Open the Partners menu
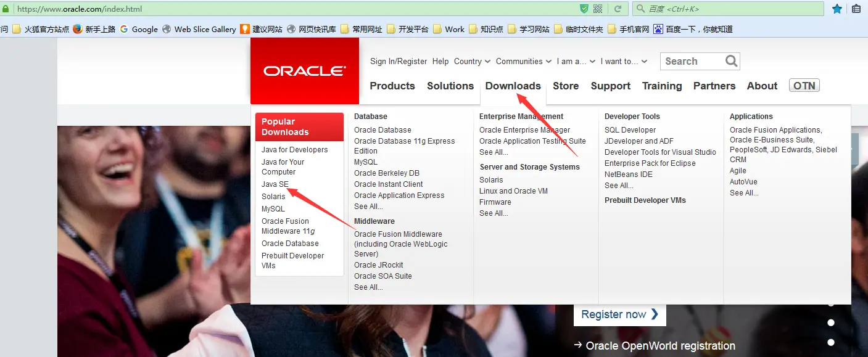The image size is (868, 357). 714,86
